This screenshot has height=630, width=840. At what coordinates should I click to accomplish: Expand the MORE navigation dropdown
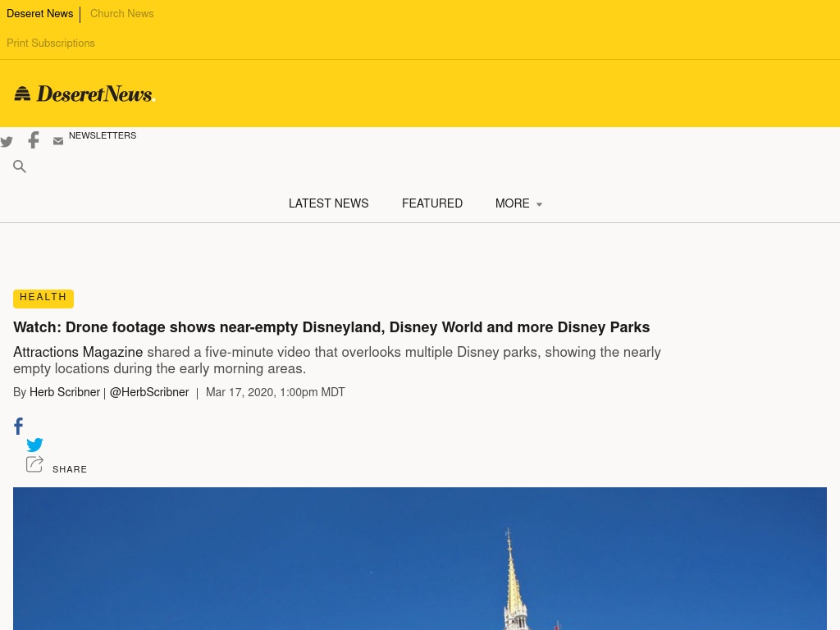coord(518,203)
